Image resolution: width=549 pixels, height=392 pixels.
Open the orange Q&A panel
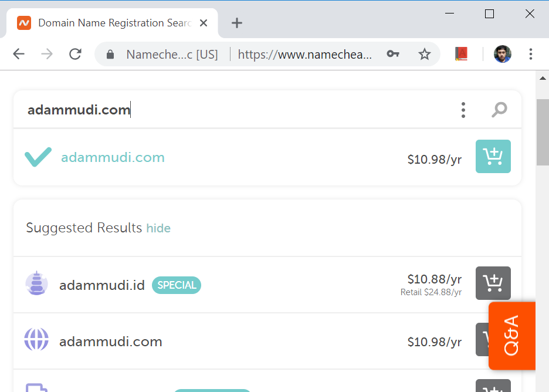pos(511,336)
